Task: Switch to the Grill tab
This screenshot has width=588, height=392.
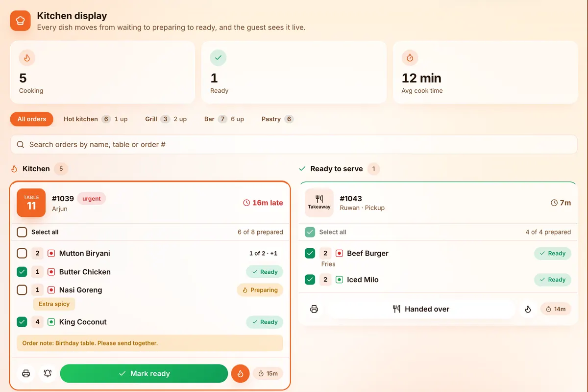Action: click(x=166, y=119)
